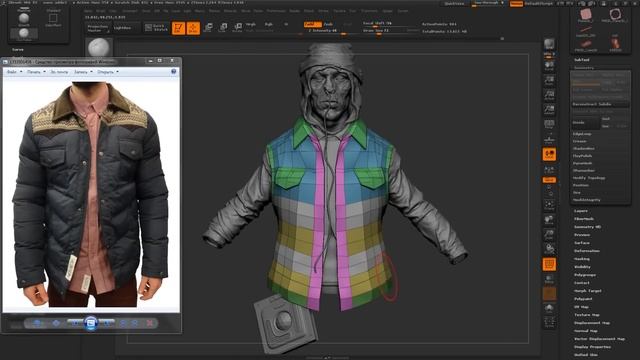
Task: Open Печать menu in photo viewer
Action: coord(36,72)
